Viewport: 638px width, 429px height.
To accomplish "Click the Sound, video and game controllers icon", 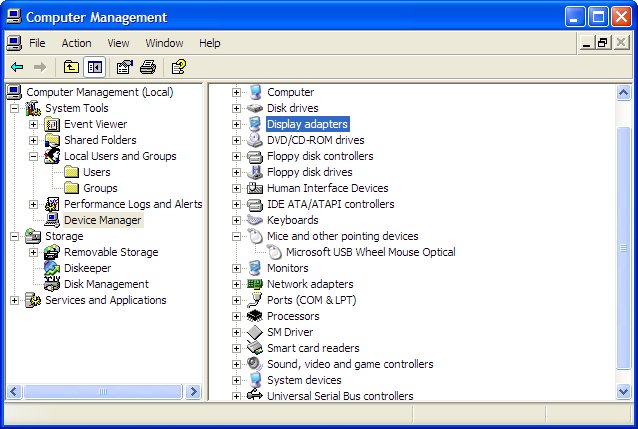I will (255, 364).
